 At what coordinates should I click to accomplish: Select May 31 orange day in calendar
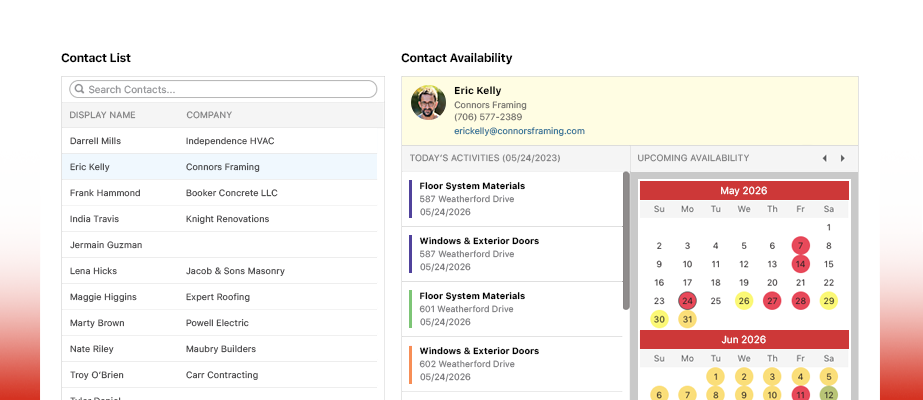688,319
